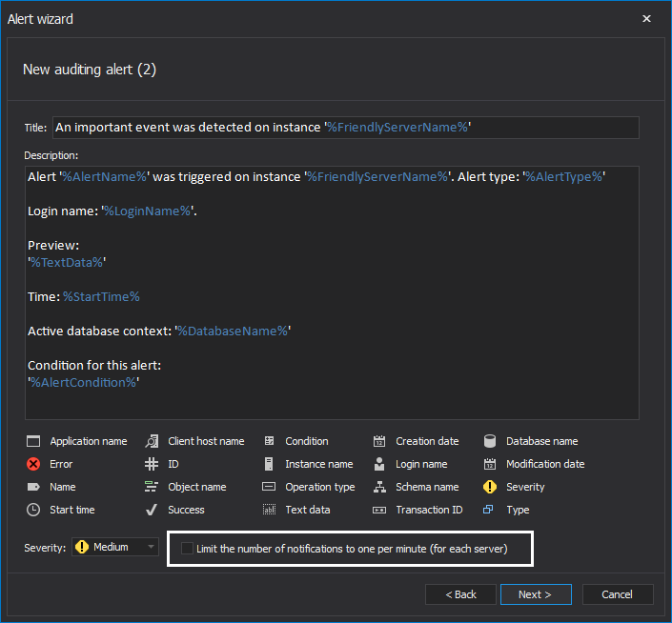Cancel the Alert wizard
Viewport: 672px width, 623px height.
coord(618,594)
